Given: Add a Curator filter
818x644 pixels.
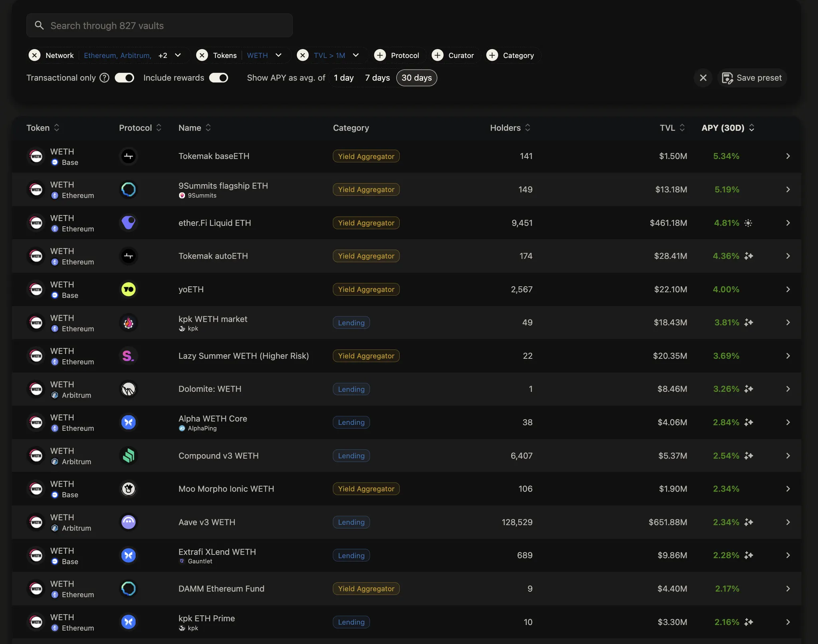Looking at the screenshot, I should point(453,55).
